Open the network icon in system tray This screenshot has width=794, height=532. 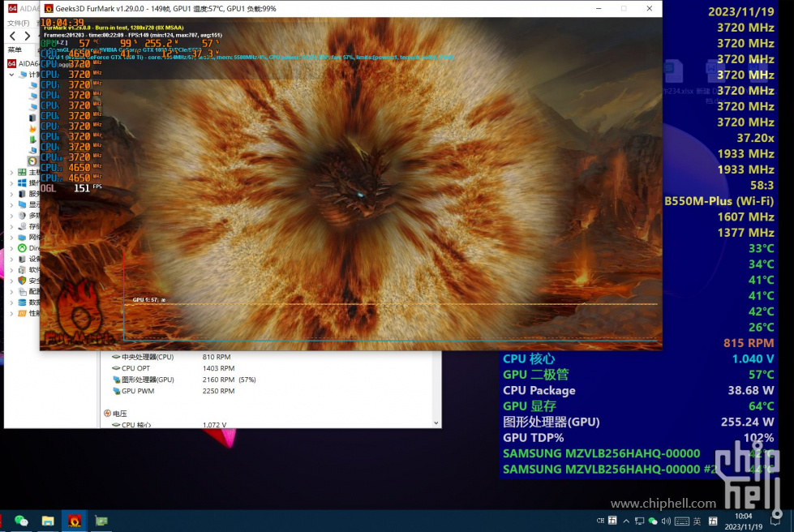click(x=640, y=521)
